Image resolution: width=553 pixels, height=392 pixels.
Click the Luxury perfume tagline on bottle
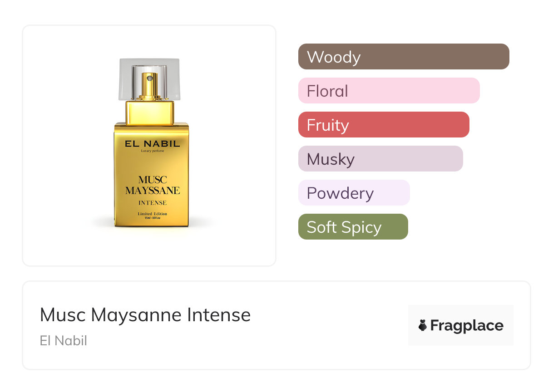click(x=153, y=151)
